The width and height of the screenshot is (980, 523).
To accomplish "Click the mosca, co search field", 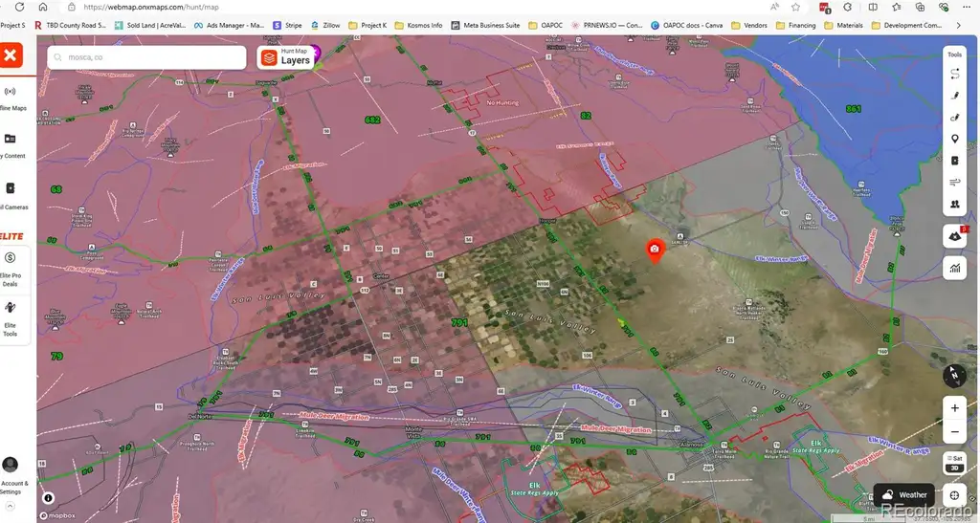I will coord(146,57).
